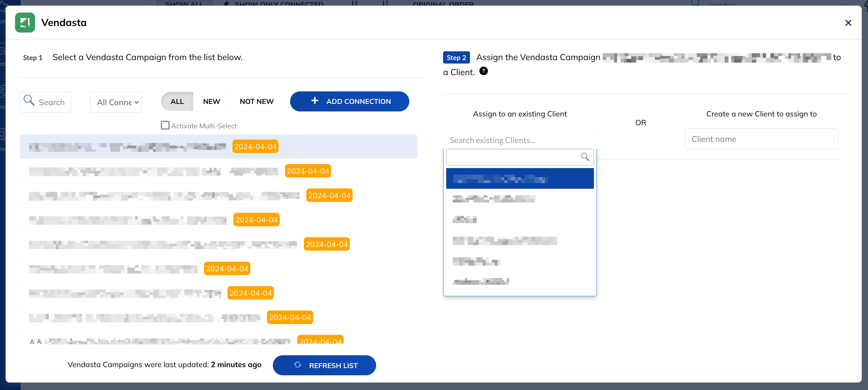Screen dimensions: 868x390
Task: Click the refresh icon in Refresh List
Action: click(x=298, y=365)
